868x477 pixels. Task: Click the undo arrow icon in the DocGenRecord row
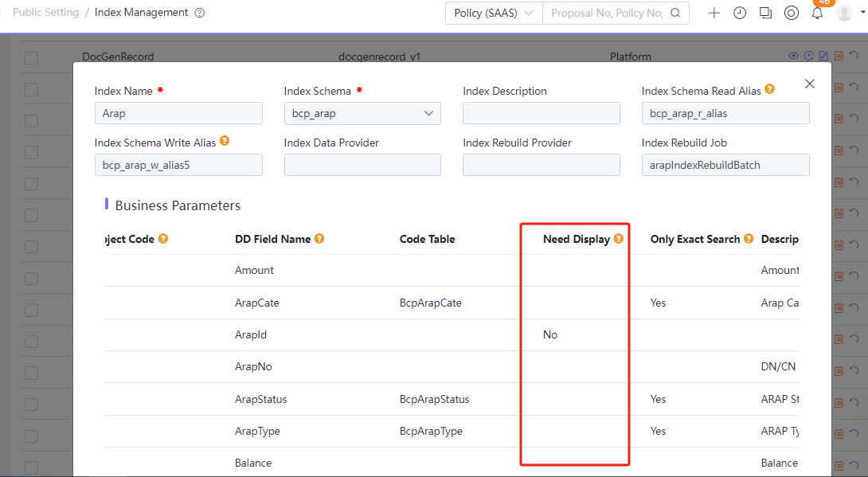[854, 55]
